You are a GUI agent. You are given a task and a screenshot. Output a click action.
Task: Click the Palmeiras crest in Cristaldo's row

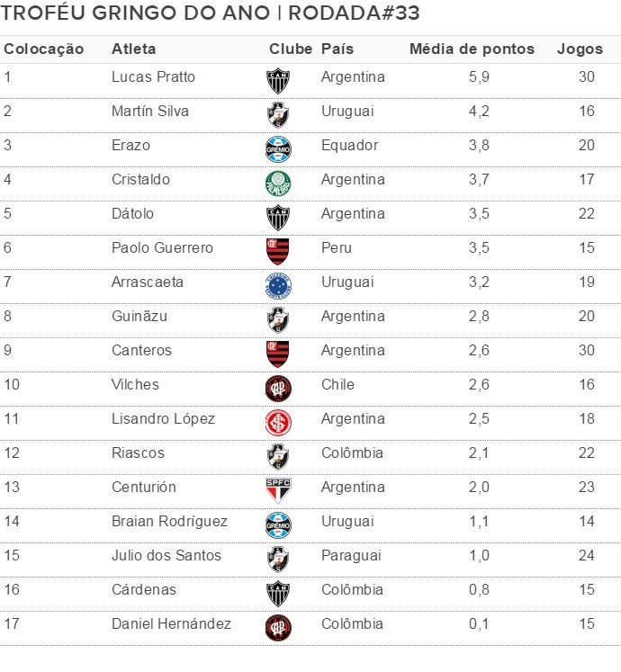point(278,183)
